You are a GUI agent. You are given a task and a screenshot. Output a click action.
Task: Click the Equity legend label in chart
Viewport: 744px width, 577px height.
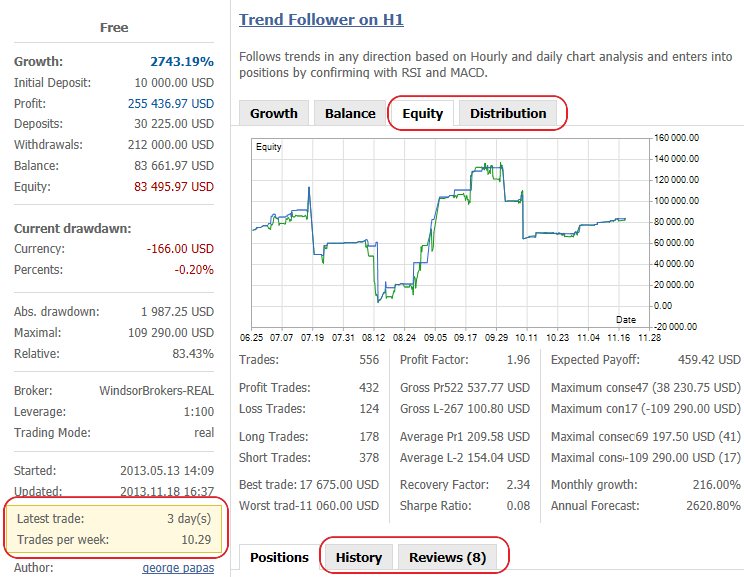pos(268,148)
